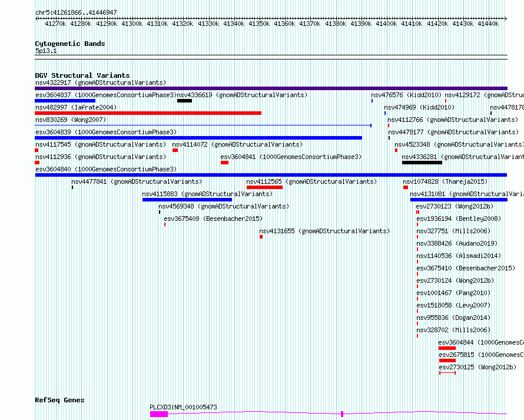Viewport: 524px width, 420px height.
Task: Open nsv4129172 variant label
Action: click(x=484, y=95)
